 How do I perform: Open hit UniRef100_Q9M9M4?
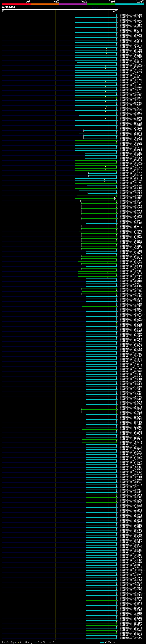(131, 15)
